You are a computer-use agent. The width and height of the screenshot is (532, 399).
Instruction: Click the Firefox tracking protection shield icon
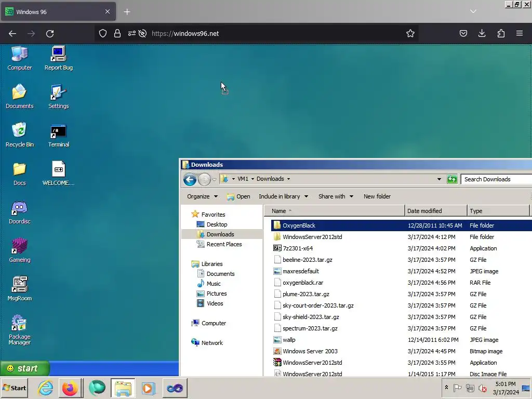pyautogui.click(x=103, y=33)
